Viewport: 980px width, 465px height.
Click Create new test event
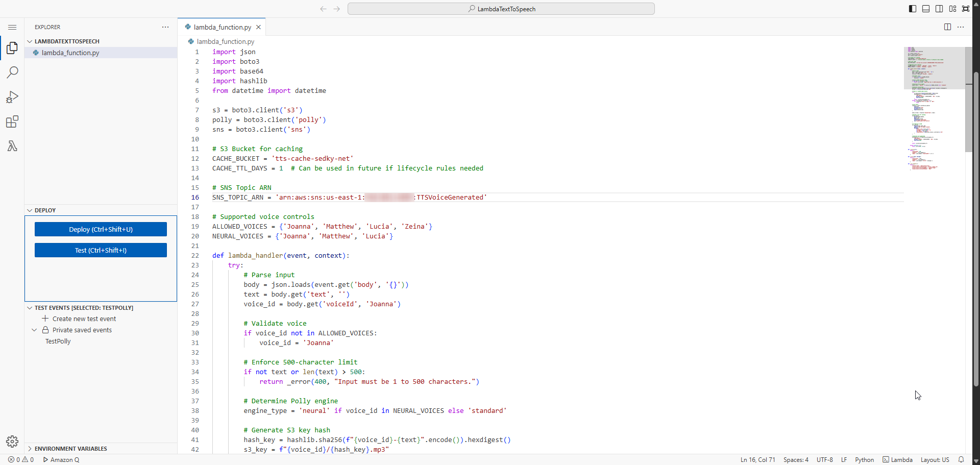click(x=84, y=319)
